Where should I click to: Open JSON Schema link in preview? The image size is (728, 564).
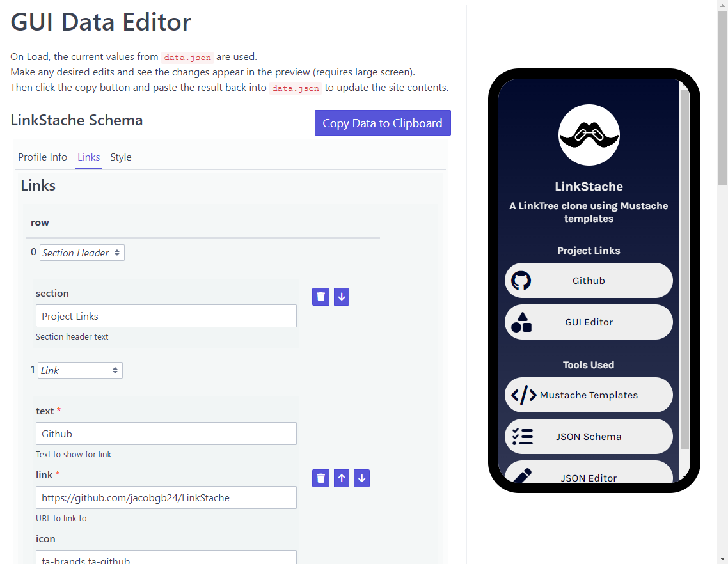tap(589, 437)
